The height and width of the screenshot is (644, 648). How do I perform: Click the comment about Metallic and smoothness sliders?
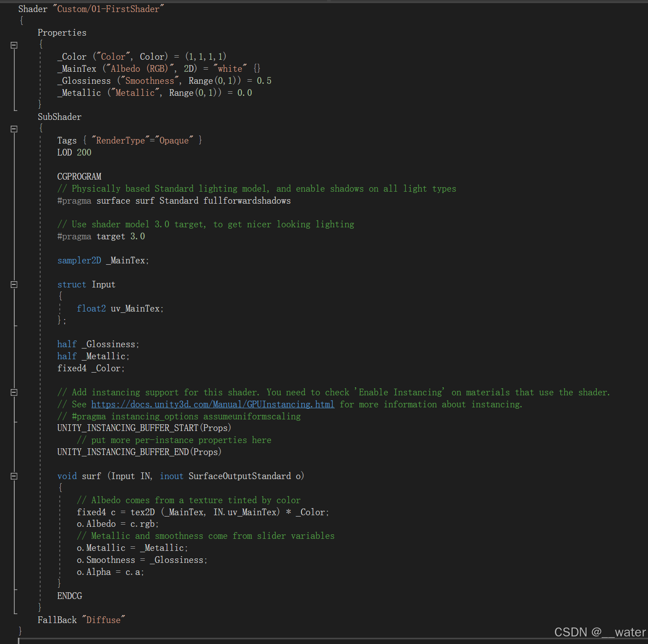click(205, 536)
